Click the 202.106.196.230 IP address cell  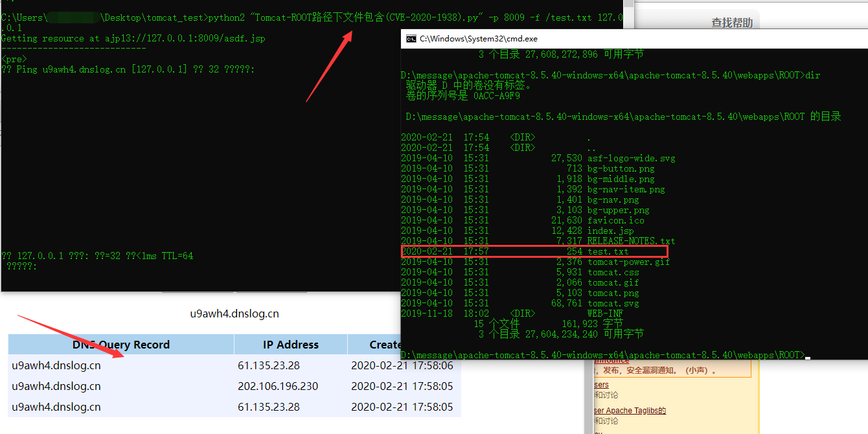[x=278, y=386]
